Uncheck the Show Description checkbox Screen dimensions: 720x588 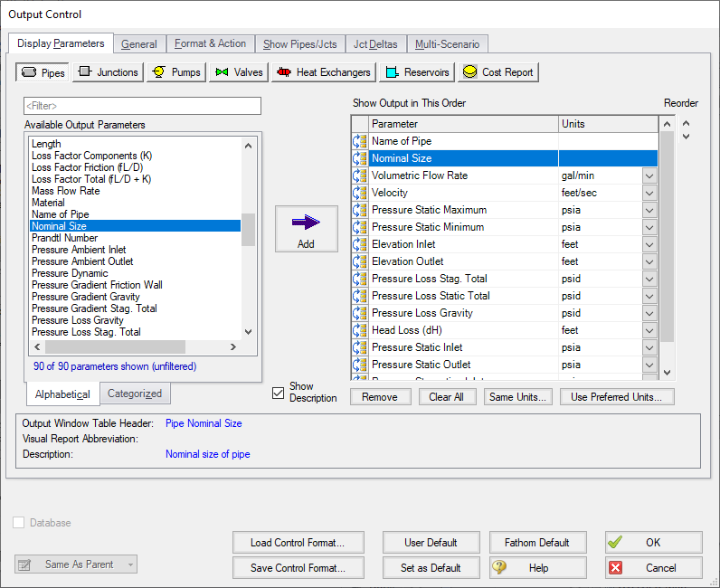click(279, 393)
